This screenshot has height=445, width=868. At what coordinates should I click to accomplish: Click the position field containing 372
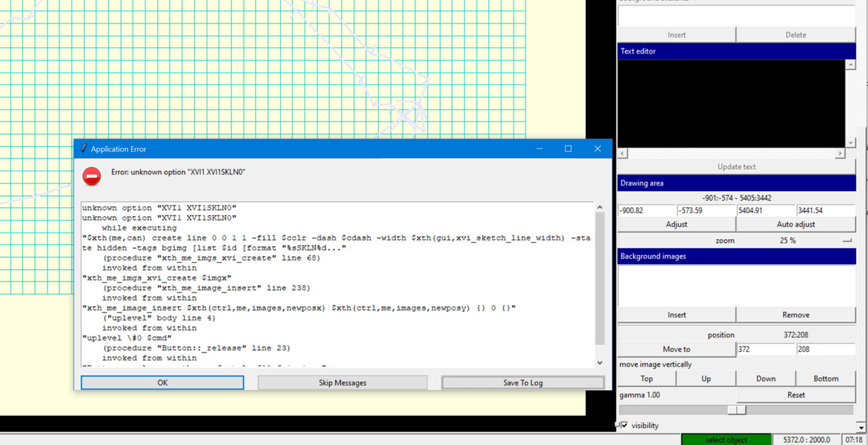pyautogui.click(x=766, y=349)
